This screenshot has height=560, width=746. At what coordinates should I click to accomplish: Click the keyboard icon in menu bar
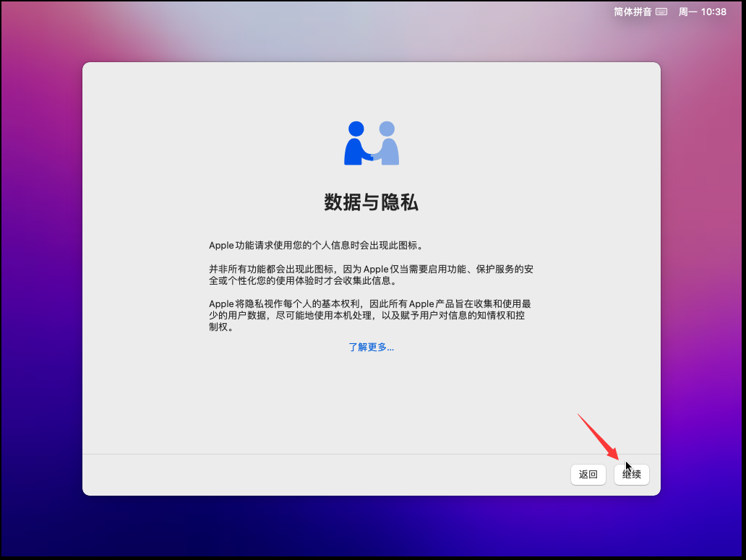point(661,12)
